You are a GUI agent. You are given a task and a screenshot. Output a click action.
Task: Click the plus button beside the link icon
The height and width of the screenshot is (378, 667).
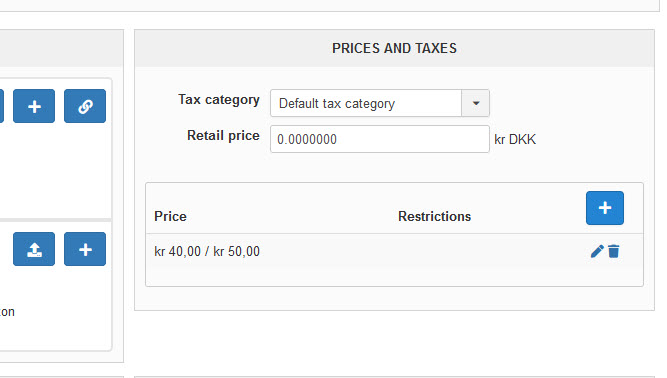point(34,106)
